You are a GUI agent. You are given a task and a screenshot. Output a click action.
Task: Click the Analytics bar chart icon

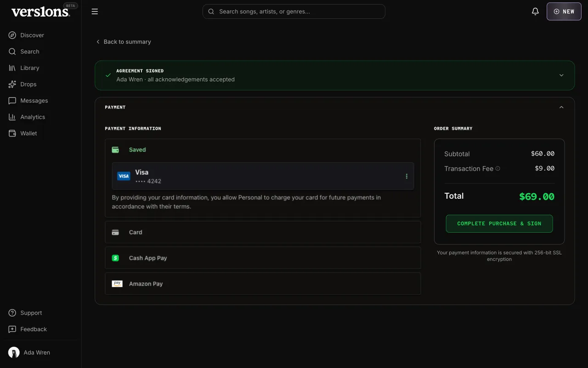tap(12, 117)
